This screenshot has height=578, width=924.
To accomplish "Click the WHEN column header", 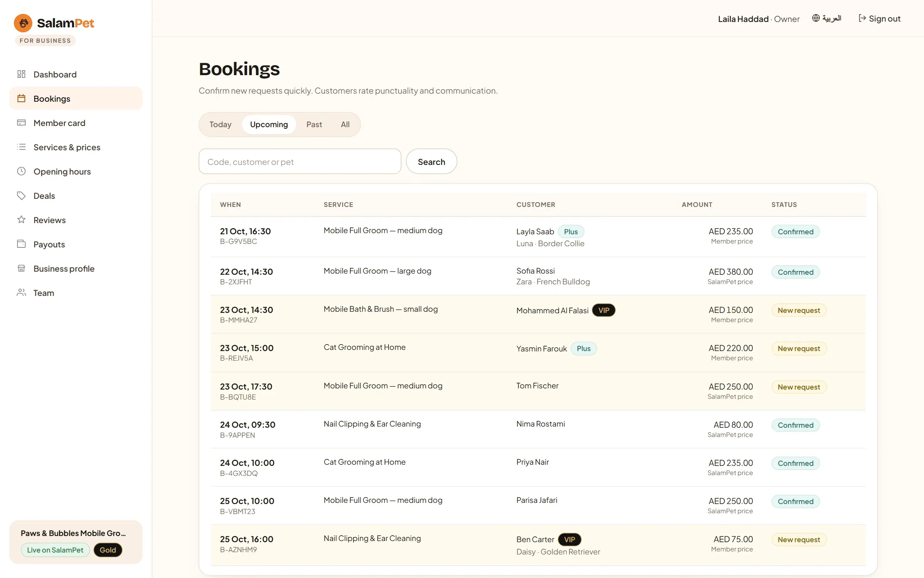I will (230, 205).
